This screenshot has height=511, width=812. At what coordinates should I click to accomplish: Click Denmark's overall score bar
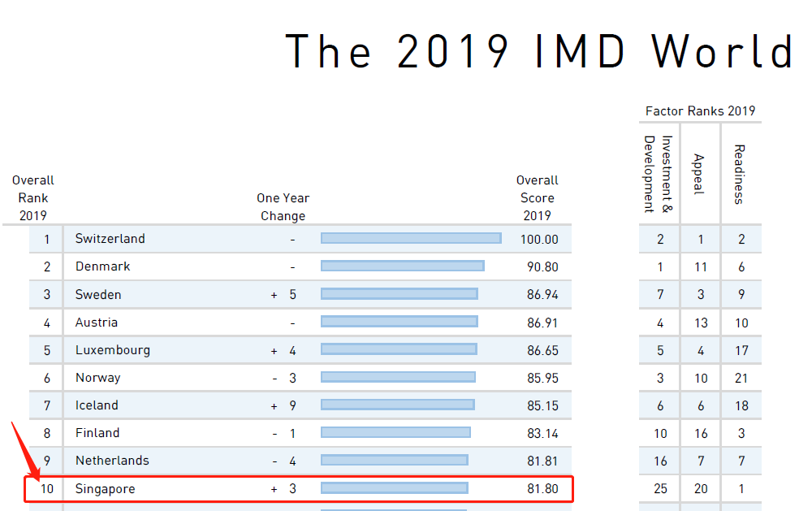click(402, 266)
